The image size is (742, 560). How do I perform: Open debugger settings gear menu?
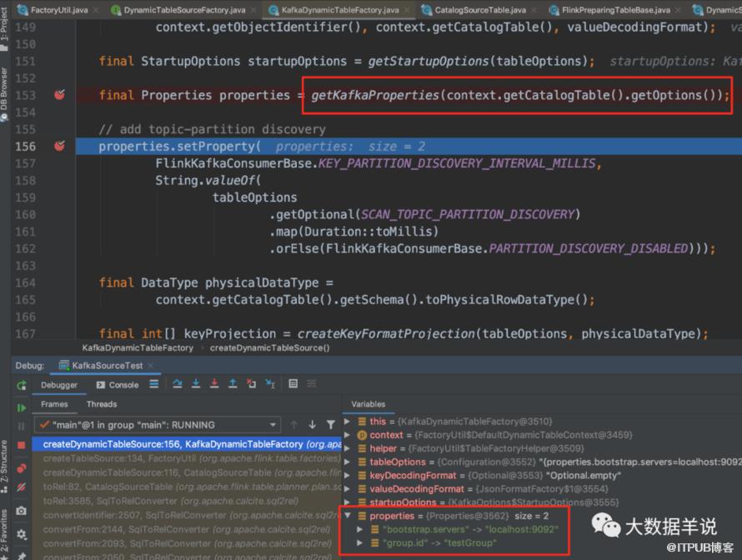coord(22,534)
